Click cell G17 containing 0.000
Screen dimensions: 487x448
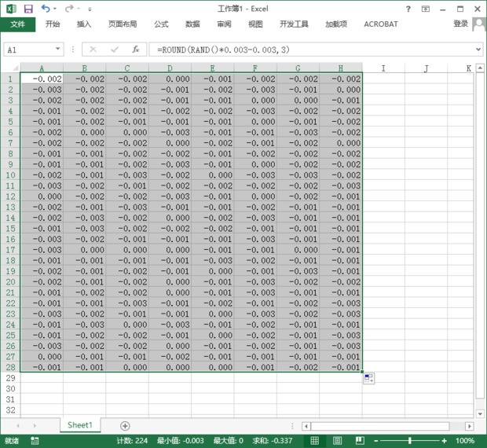pos(298,250)
